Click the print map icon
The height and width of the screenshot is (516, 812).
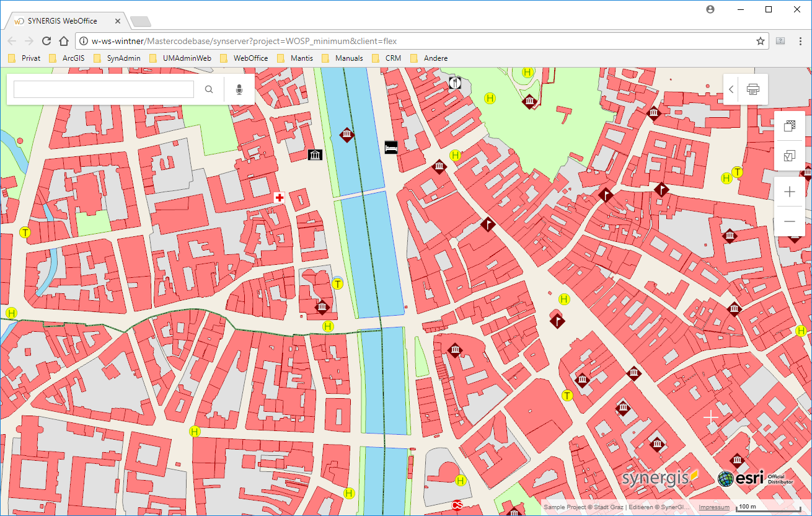753,89
